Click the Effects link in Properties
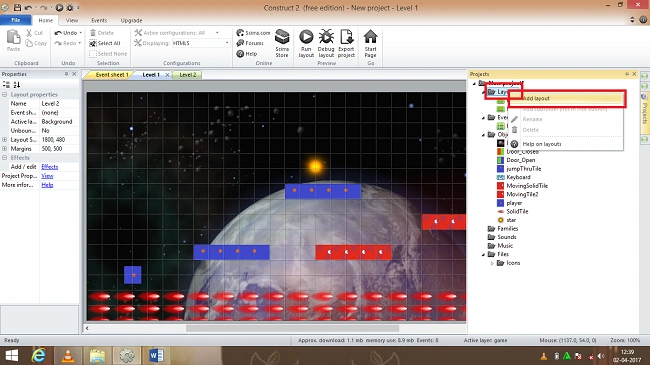 [x=50, y=167]
